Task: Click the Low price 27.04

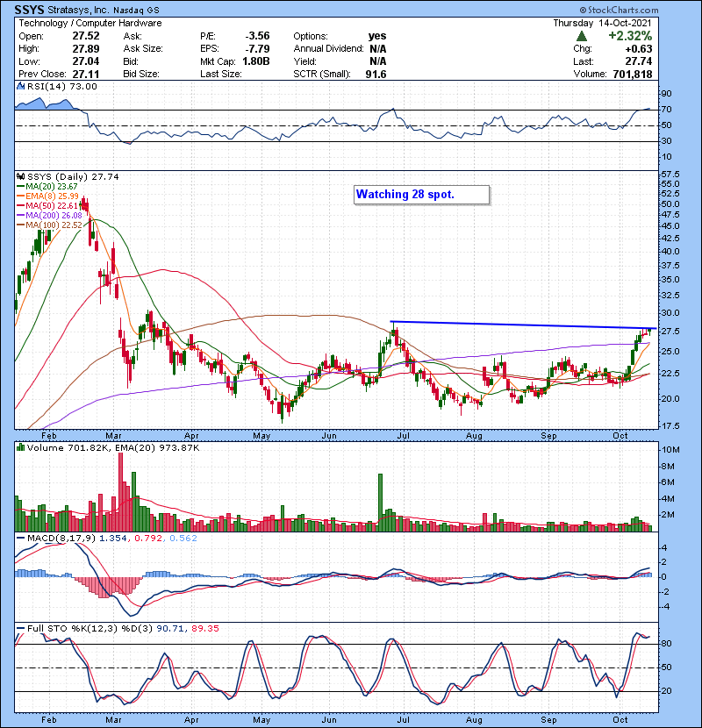Action: point(85,61)
